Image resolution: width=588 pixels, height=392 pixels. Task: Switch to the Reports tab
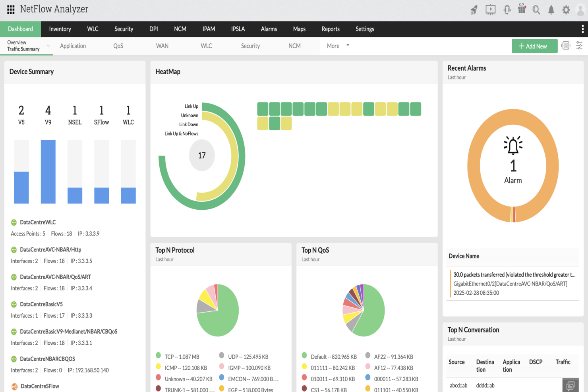pyautogui.click(x=331, y=29)
